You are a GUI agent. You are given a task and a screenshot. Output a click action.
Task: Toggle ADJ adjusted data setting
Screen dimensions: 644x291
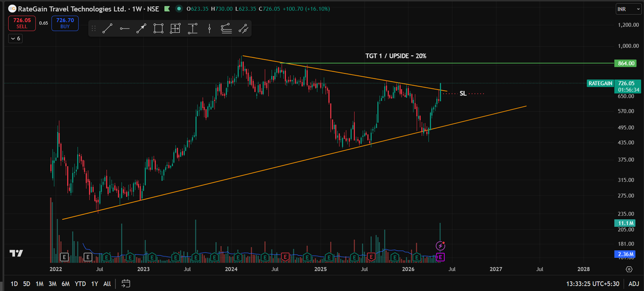point(634,283)
